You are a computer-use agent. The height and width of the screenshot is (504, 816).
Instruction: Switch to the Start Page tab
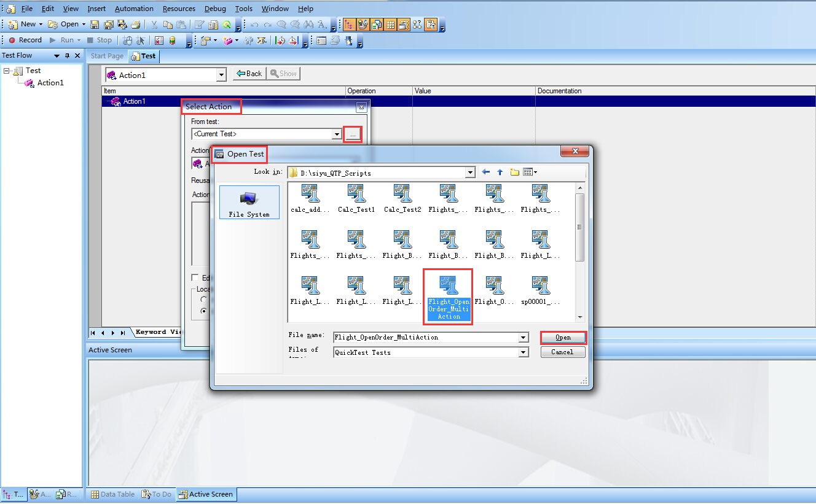(x=107, y=56)
